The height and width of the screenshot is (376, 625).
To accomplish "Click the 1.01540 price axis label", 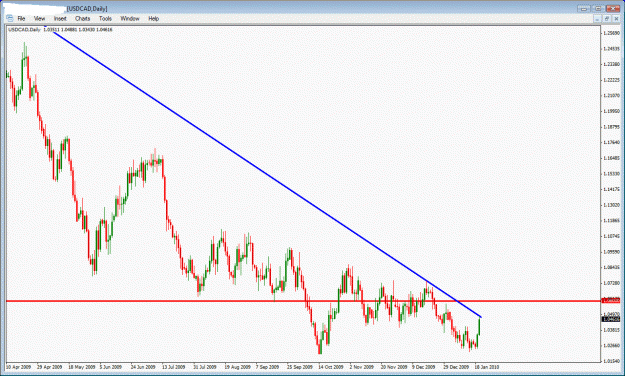I will coord(611,361).
